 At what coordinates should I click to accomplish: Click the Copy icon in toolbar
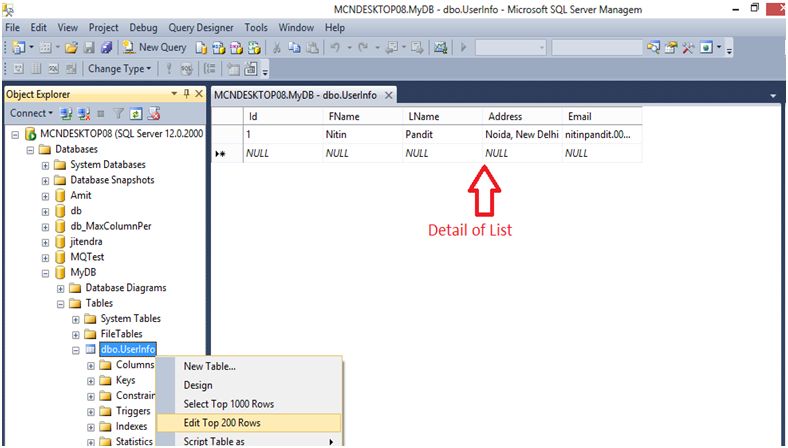tap(294, 48)
